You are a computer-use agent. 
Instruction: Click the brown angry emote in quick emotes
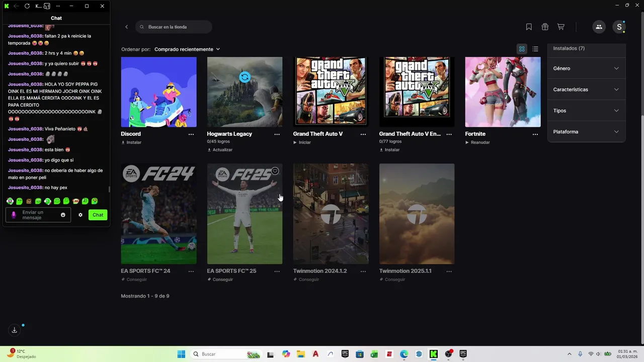point(29,201)
